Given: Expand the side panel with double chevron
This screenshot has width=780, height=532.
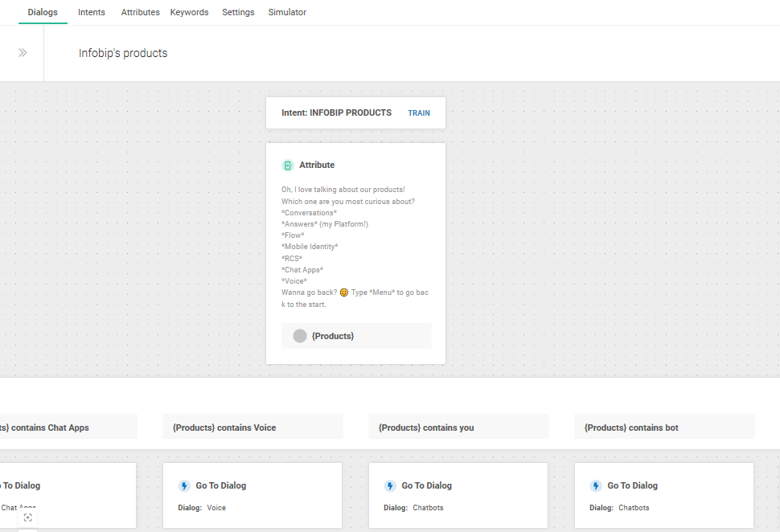Looking at the screenshot, I should [x=23, y=53].
